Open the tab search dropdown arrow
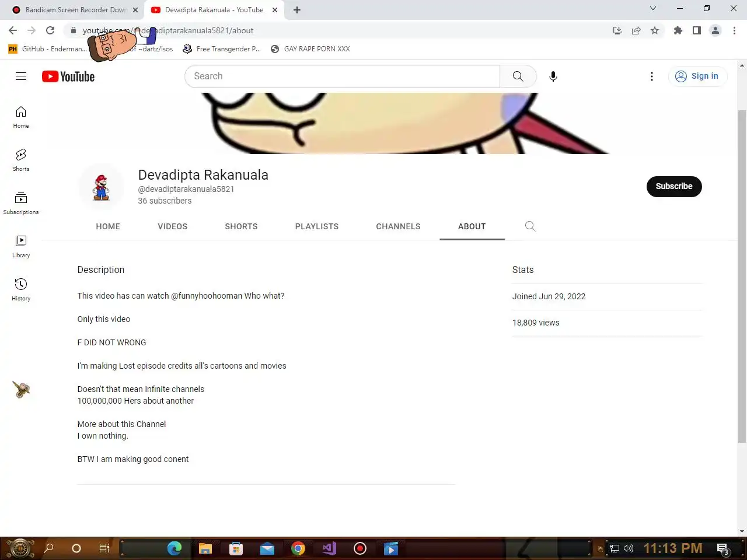 [x=653, y=8]
